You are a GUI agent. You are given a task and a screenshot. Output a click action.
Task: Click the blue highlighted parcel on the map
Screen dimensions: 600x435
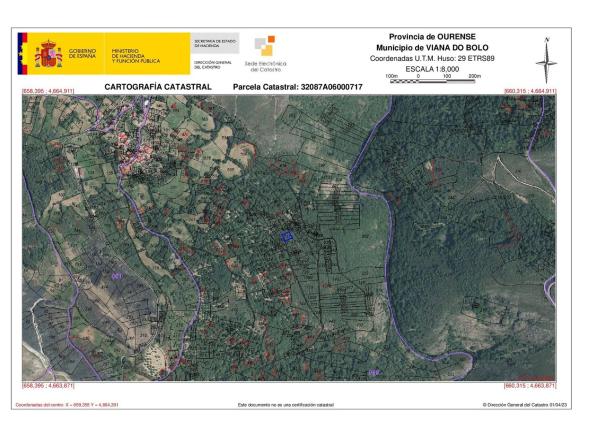point(284,236)
